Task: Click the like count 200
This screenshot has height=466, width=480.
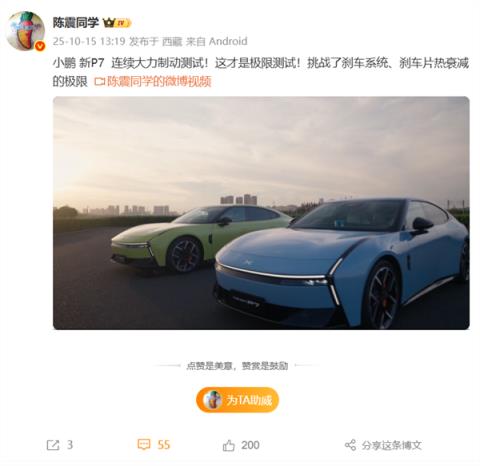Action: click(250, 445)
